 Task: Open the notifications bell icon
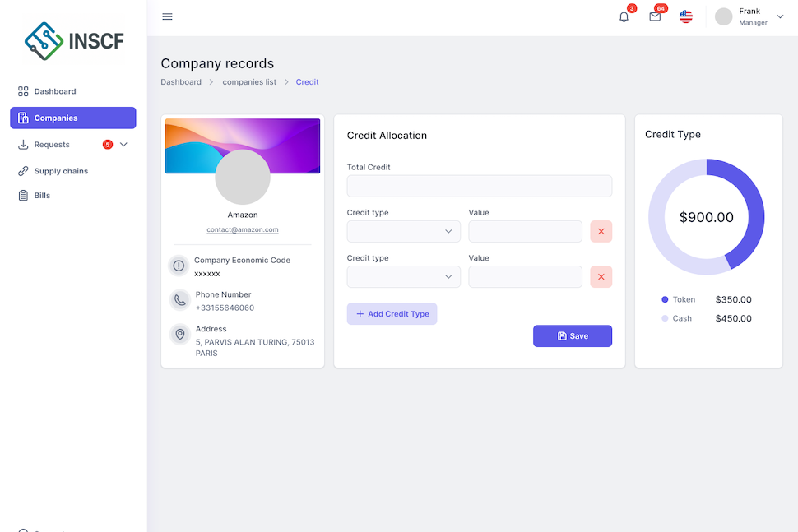click(x=624, y=16)
